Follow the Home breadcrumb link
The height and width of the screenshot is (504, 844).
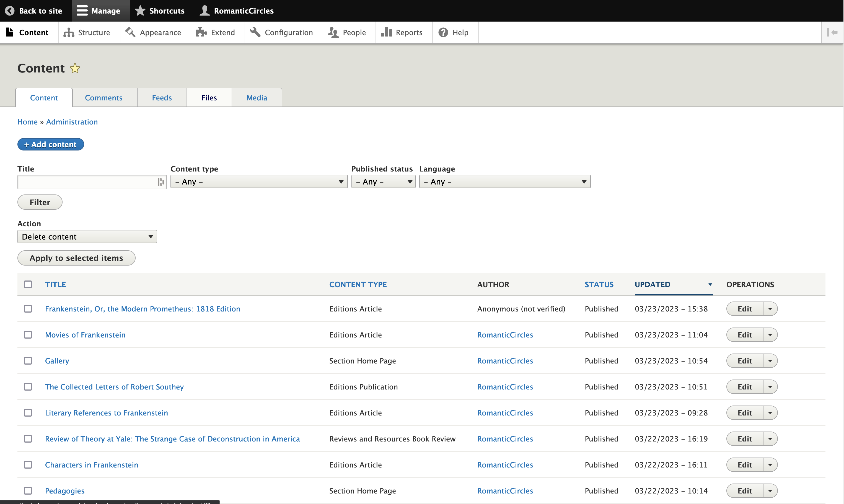coord(27,122)
